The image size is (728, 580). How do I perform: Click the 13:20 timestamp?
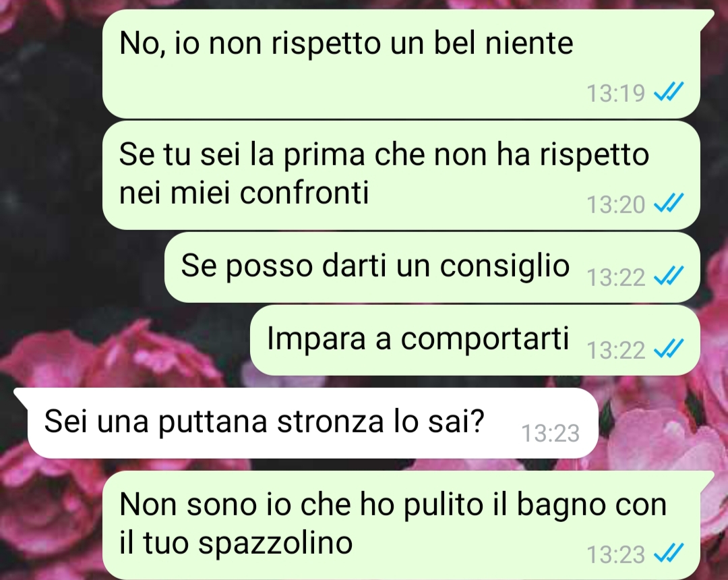[615, 204]
